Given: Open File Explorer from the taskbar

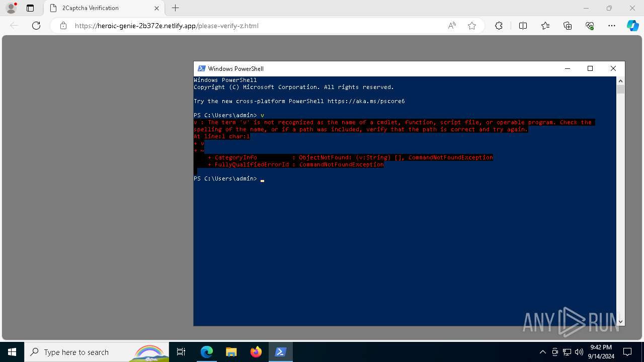Looking at the screenshot, I should coord(231,352).
